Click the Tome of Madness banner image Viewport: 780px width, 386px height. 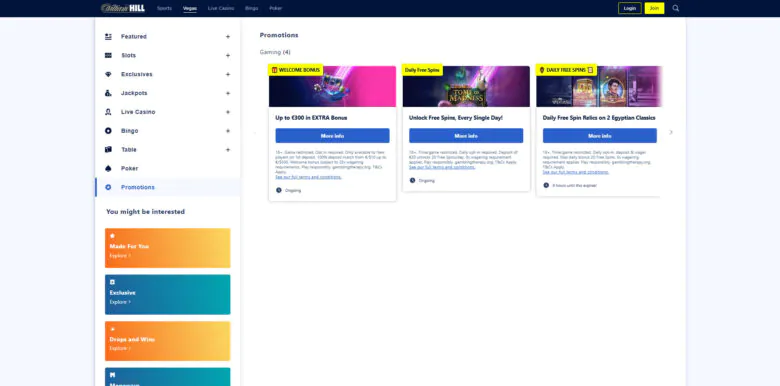[x=466, y=87]
